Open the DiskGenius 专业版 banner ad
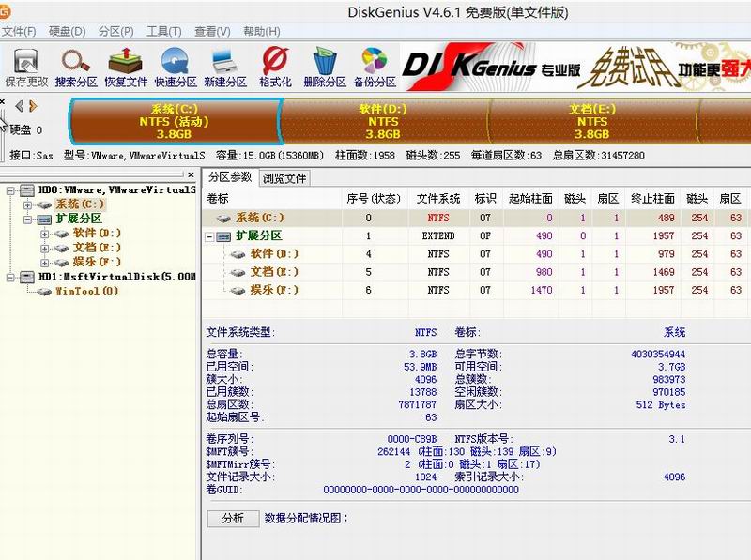The height and width of the screenshot is (560, 751). [575, 67]
